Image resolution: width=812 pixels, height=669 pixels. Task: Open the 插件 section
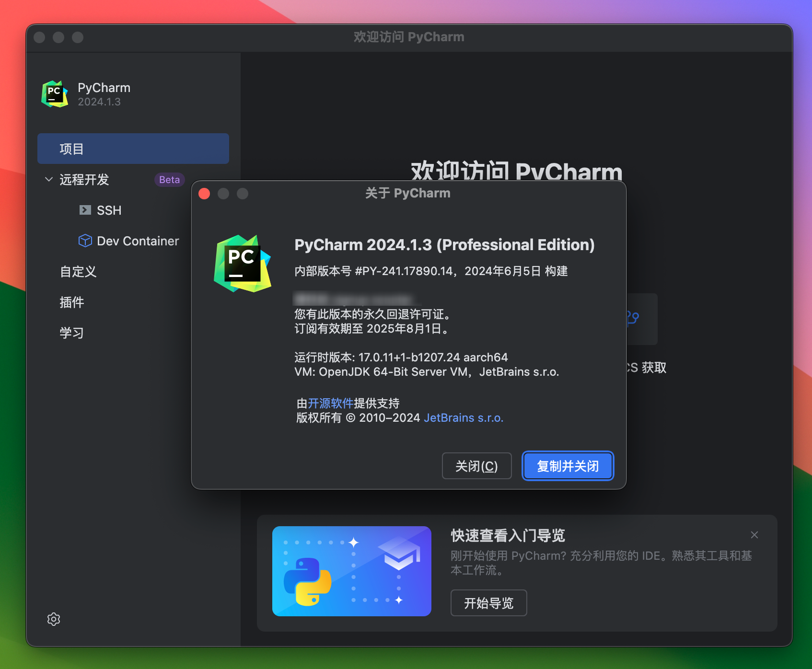(x=71, y=302)
